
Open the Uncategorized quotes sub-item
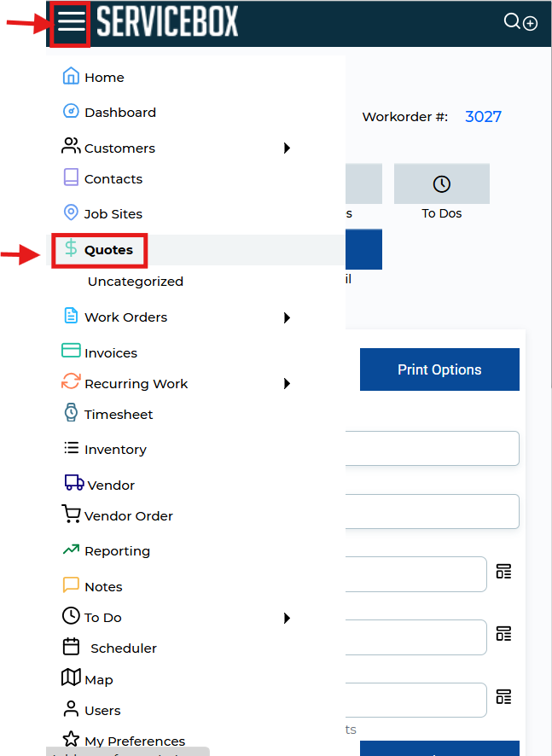[135, 282]
